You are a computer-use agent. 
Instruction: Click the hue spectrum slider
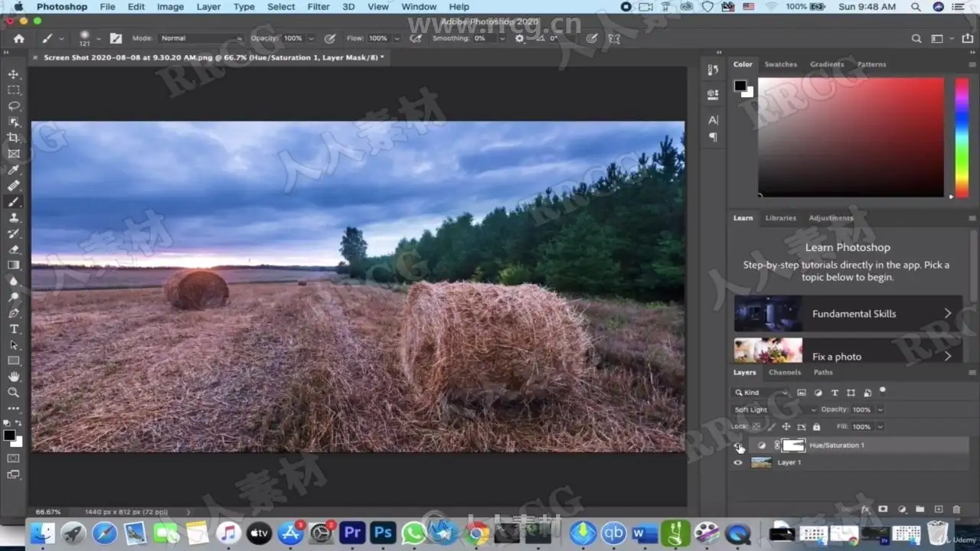click(x=962, y=138)
